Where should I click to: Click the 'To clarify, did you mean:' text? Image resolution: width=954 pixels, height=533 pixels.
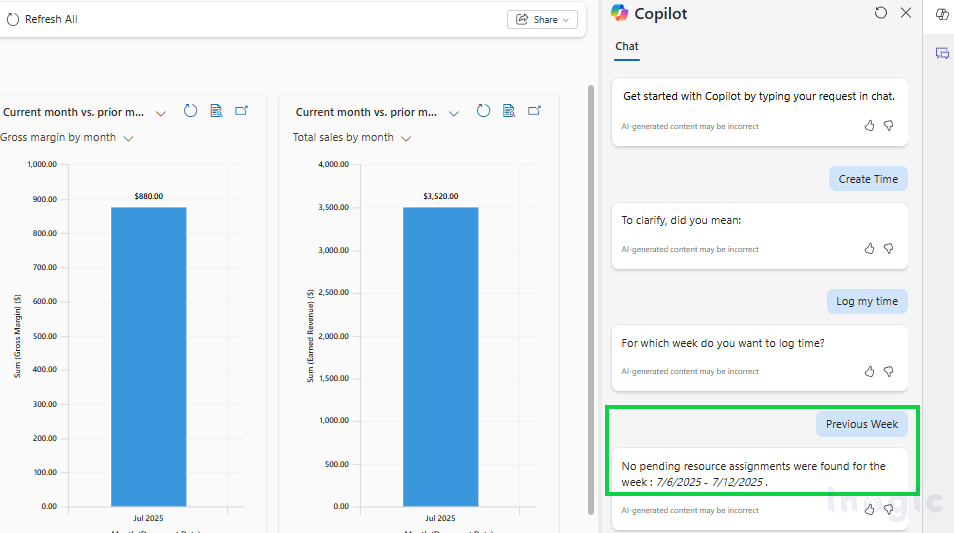point(681,220)
